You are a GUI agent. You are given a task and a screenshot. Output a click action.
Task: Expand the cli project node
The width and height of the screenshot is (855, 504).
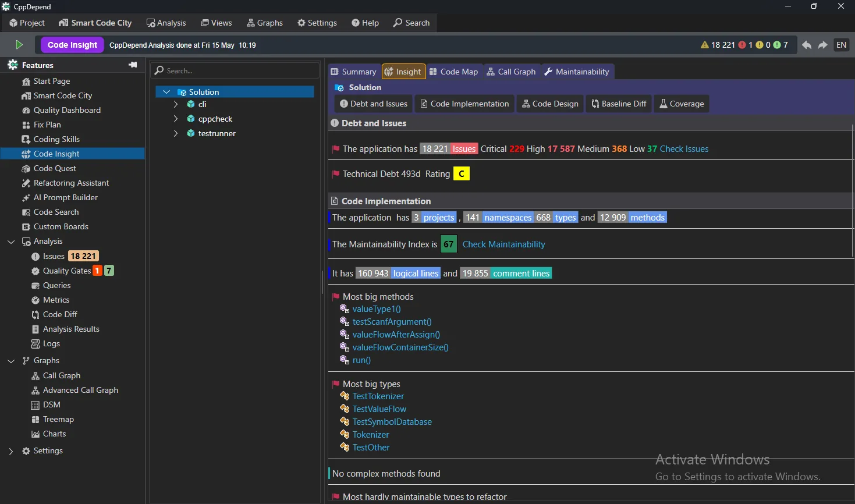176,104
